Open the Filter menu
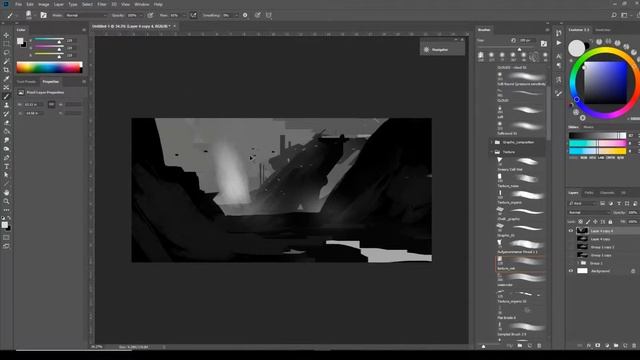Viewport: 640px width, 360px height. pyautogui.click(x=102, y=4)
